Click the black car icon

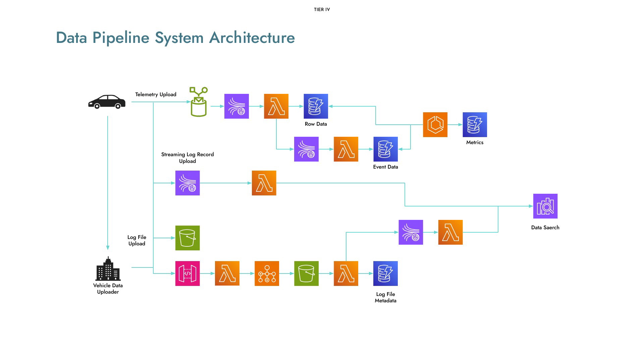[107, 102]
